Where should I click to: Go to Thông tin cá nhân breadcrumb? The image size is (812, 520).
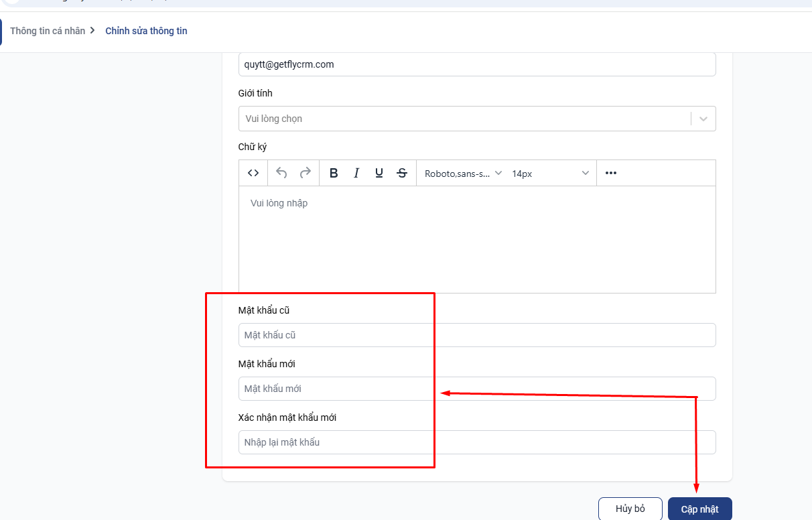pos(48,31)
